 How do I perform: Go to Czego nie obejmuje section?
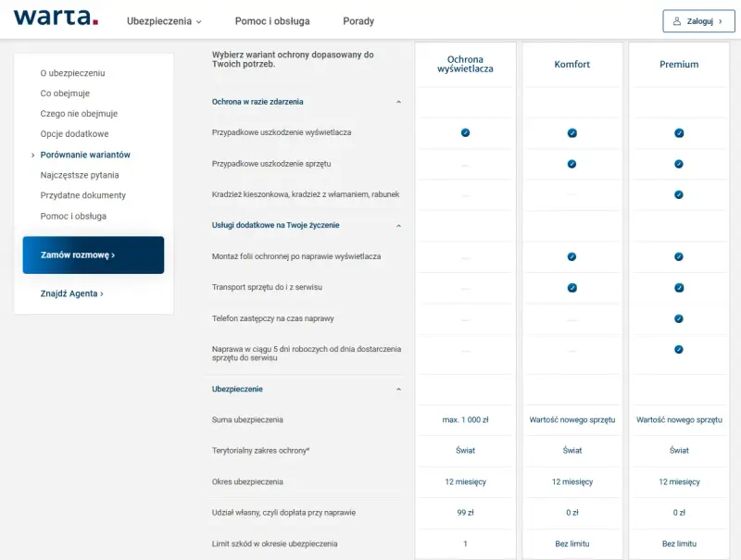point(79,114)
